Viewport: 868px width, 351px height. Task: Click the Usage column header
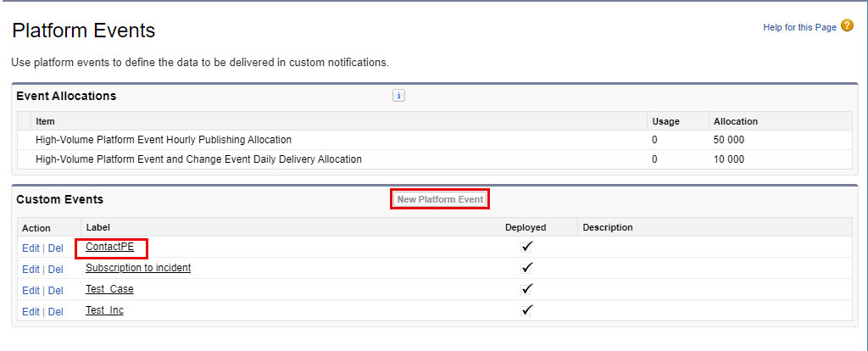[x=665, y=121]
